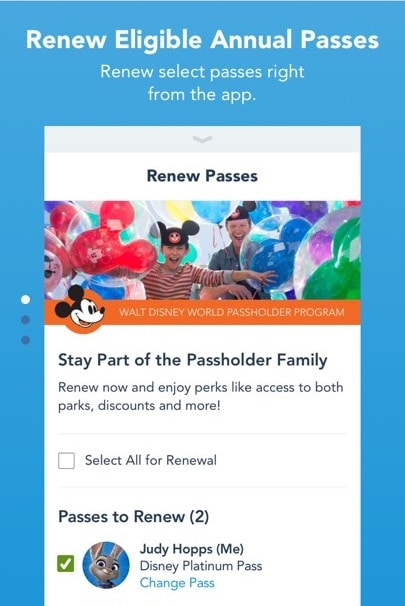Click the Change Pass link
The height and width of the screenshot is (606, 405).
pyautogui.click(x=177, y=582)
